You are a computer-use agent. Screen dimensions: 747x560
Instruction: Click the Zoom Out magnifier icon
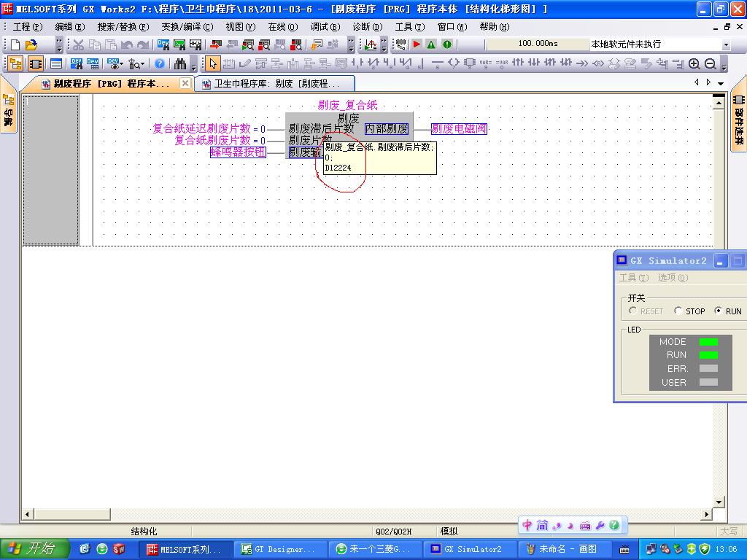click(710, 64)
